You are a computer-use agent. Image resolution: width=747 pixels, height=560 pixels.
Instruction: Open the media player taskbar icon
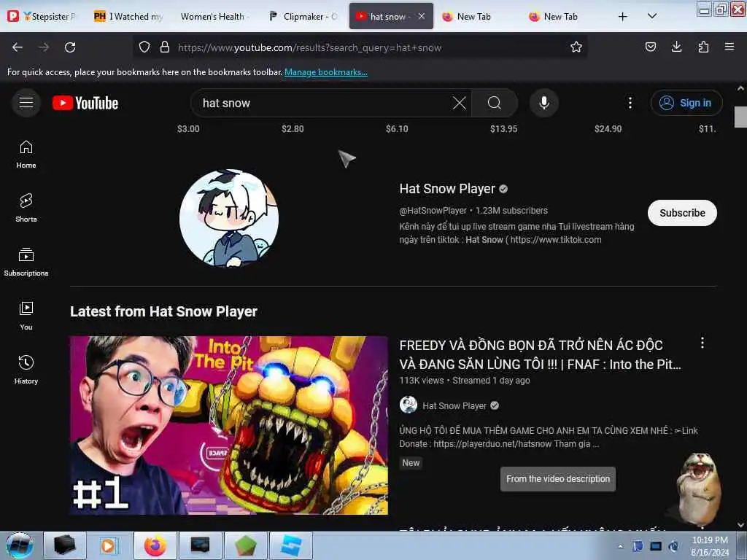point(109,545)
